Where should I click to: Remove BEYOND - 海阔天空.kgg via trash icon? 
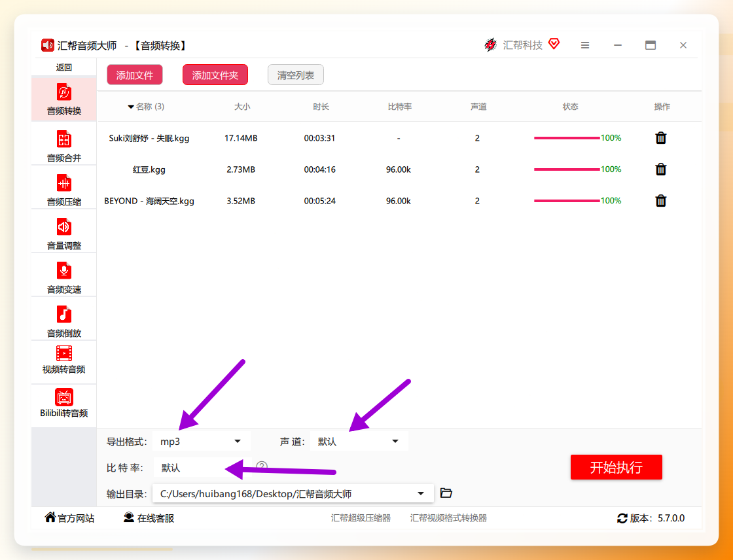click(660, 201)
